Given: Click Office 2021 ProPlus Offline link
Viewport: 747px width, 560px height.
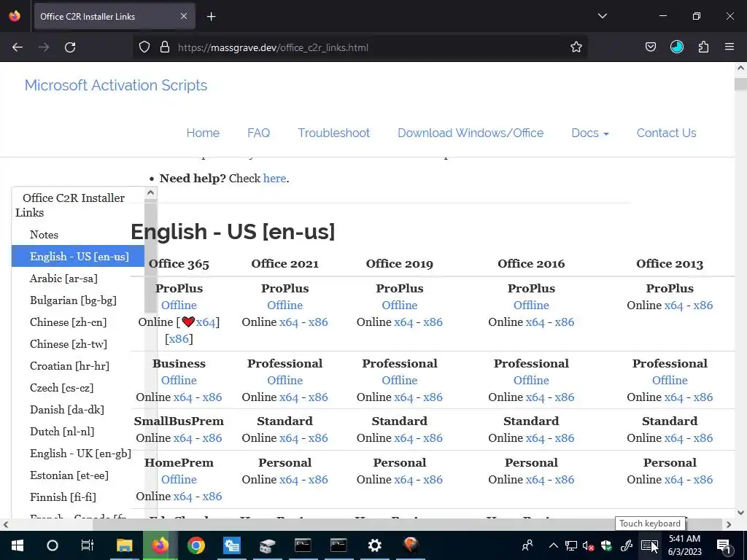Looking at the screenshot, I should coord(285,306).
